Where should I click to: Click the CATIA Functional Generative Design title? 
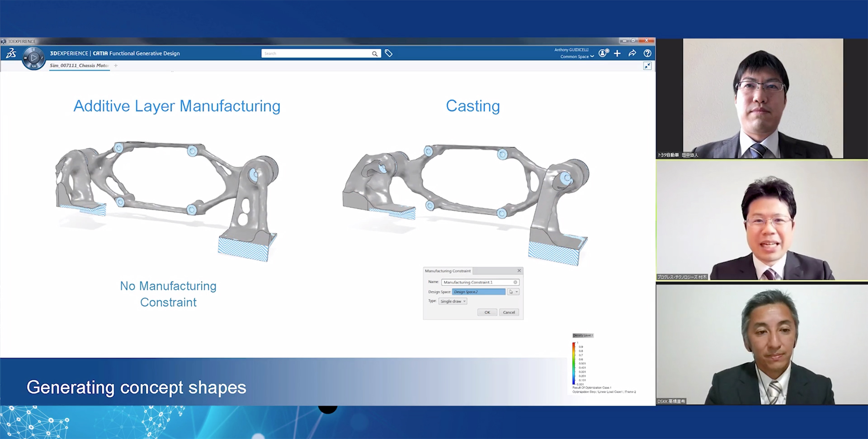click(137, 53)
